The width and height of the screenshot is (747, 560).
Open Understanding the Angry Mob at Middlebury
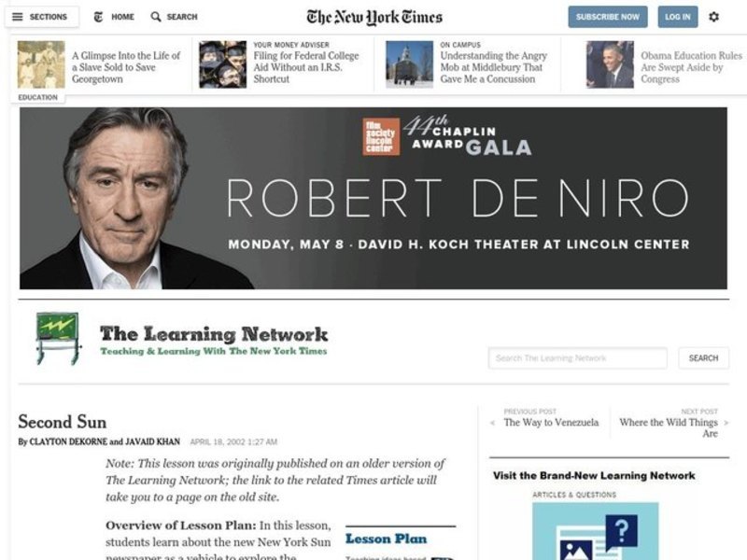(x=494, y=67)
